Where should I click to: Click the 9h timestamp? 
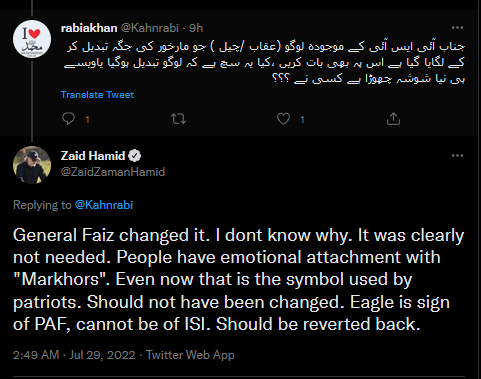196,28
